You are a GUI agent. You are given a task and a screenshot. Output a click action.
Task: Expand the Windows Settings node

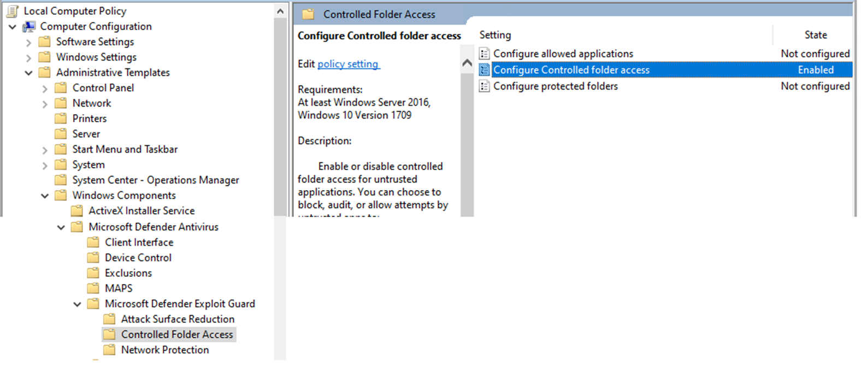click(28, 57)
